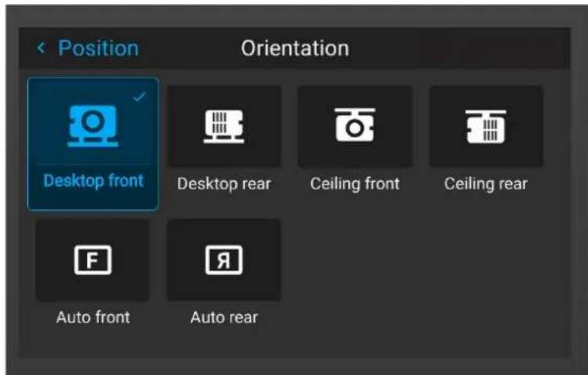The width and height of the screenshot is (588, 375).
Task: Select the Desktop front projector icon
Action: click(x=93, y=126)
